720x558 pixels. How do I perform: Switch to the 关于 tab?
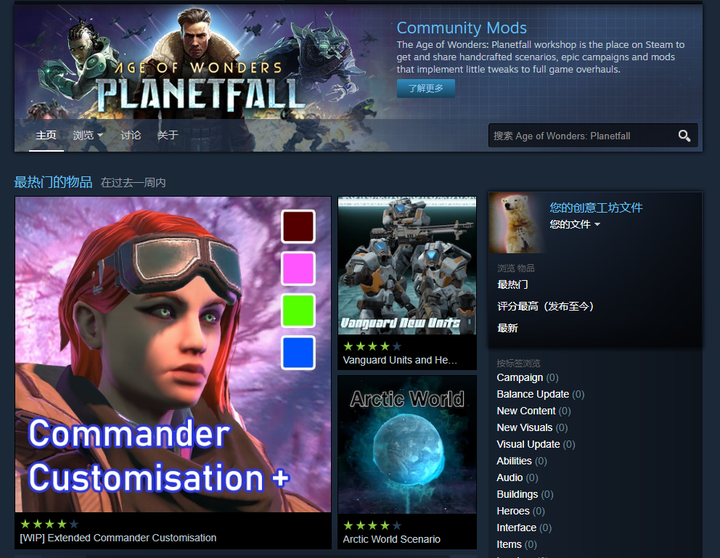coord(167,135)
